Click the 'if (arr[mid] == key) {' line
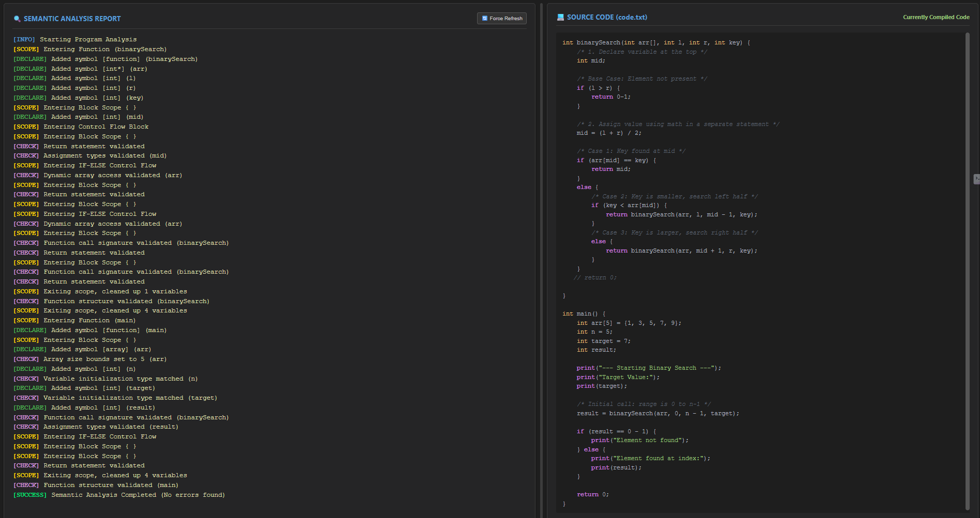This screenshot has width=980, height=518. 616,160
